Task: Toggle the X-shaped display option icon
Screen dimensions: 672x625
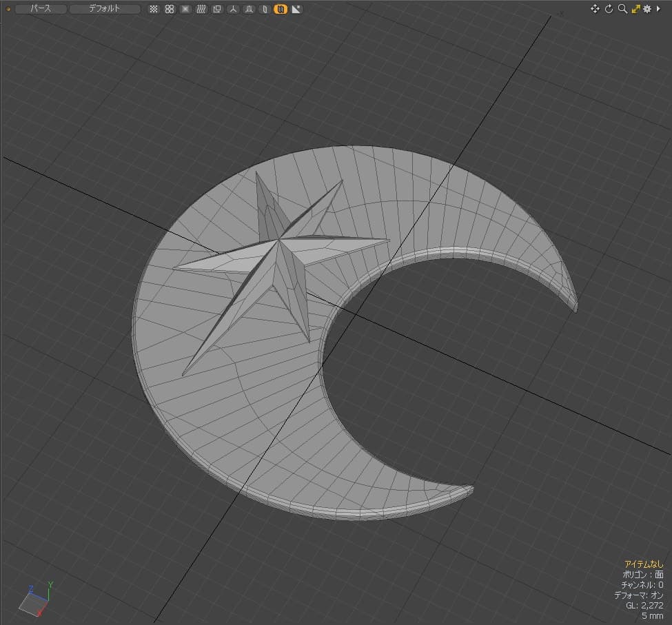Action: 185,9
